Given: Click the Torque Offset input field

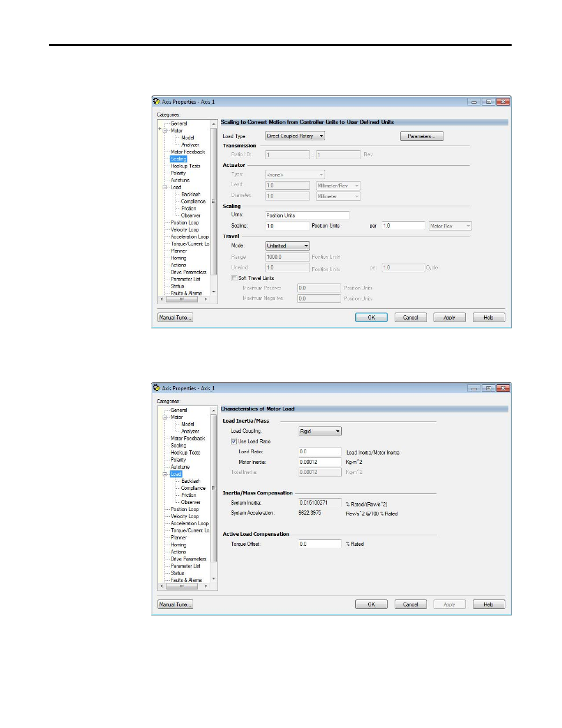Looking at the screenshot, I should pyautogui.click(x=320, y=544).
